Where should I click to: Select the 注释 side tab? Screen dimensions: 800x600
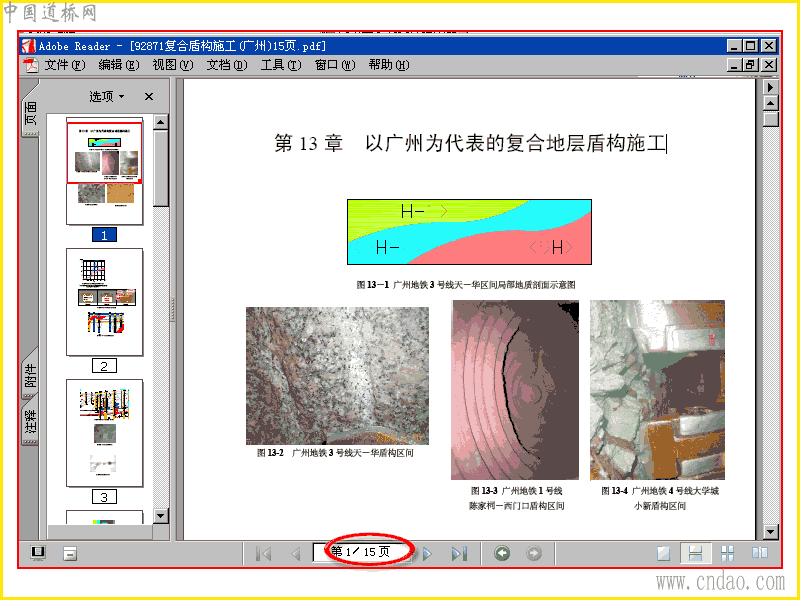coord(31,422)
